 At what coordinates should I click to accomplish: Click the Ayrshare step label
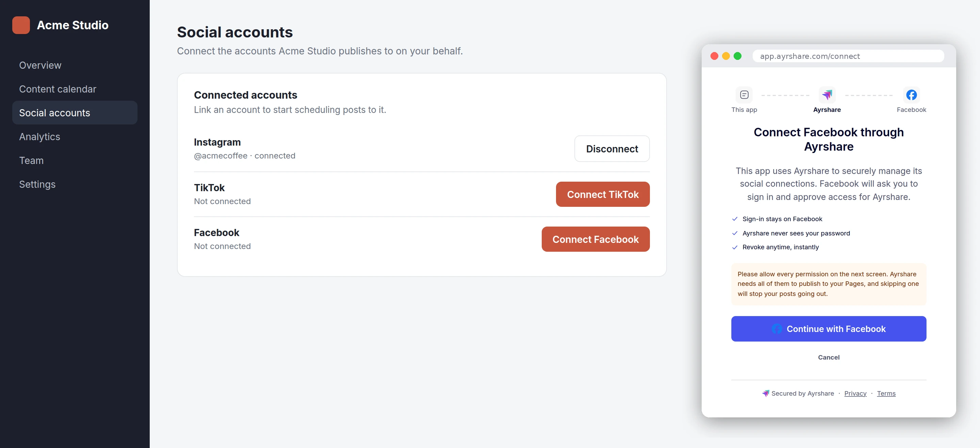[x=827, y=110]
